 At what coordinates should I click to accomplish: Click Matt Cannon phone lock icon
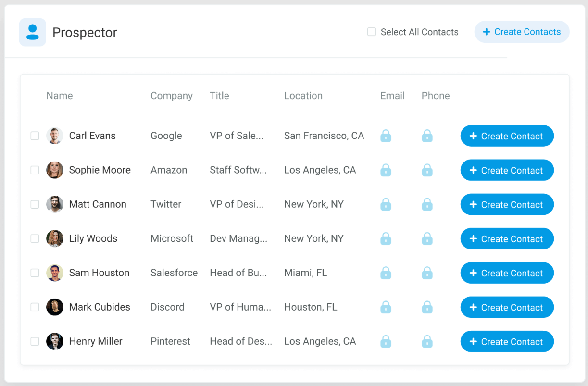tap(427, 204)
